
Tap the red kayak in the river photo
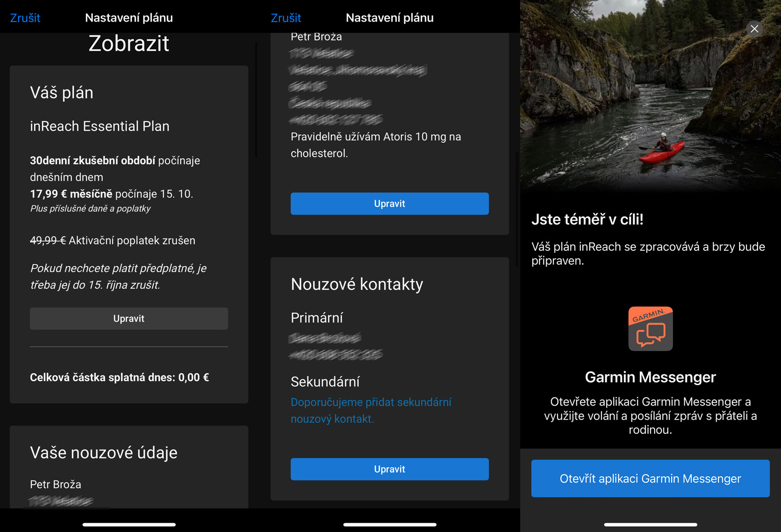(x=661, y=150)
